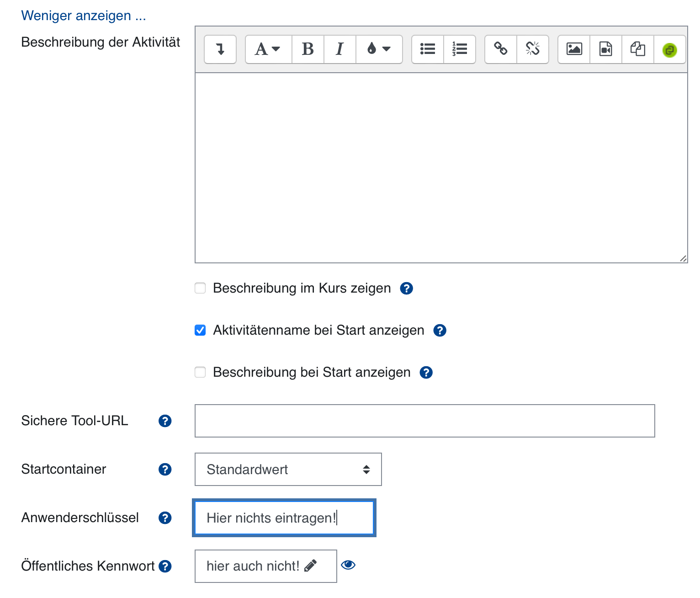Click Weniger anzeigen link

84,16
